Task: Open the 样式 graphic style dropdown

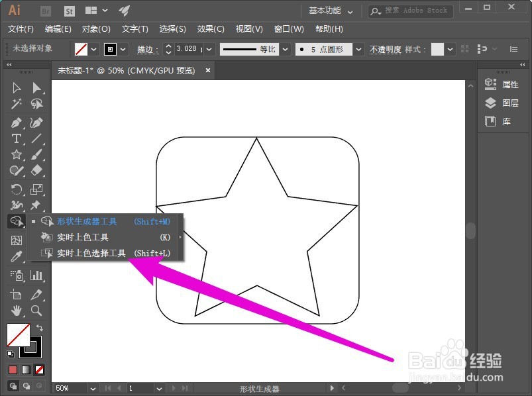Action: [450, 50]
